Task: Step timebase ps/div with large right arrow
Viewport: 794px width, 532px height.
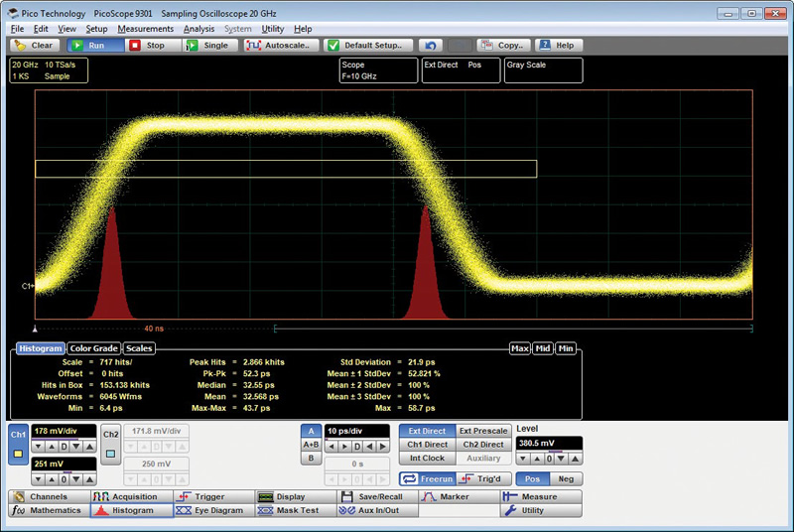Action: pos(383,447)
